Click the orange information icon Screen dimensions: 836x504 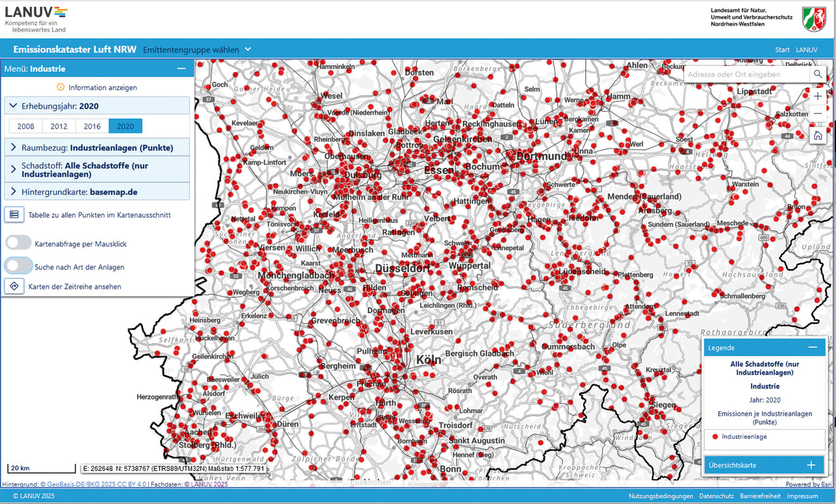click(61, 87)
